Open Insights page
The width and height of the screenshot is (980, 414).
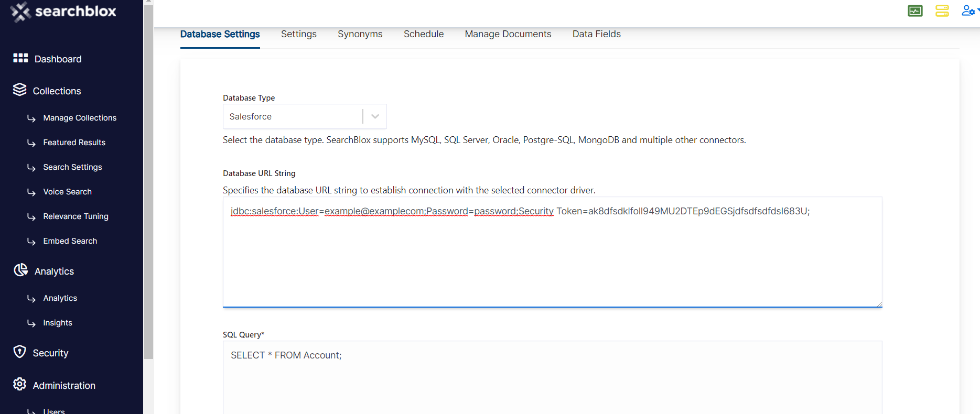[58, 323]
